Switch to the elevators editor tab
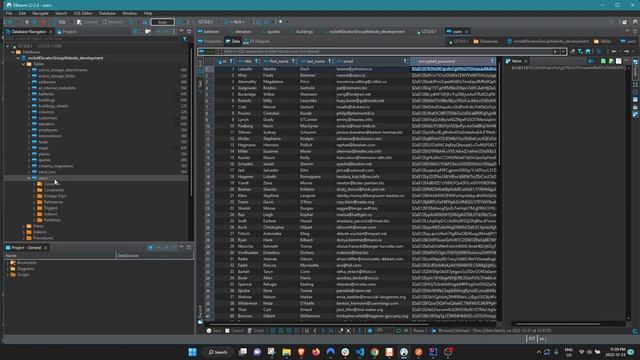 point(240,32)
